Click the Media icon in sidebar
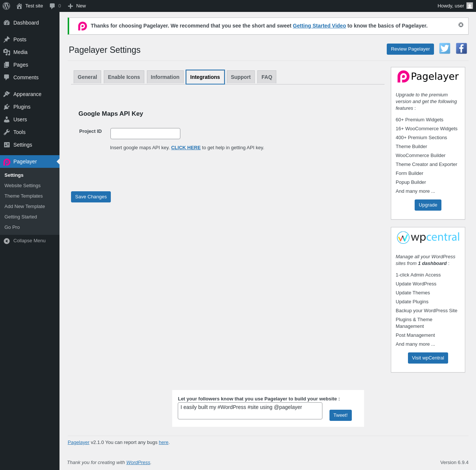The width and height of the screenshot is (476, 470). 7,52
